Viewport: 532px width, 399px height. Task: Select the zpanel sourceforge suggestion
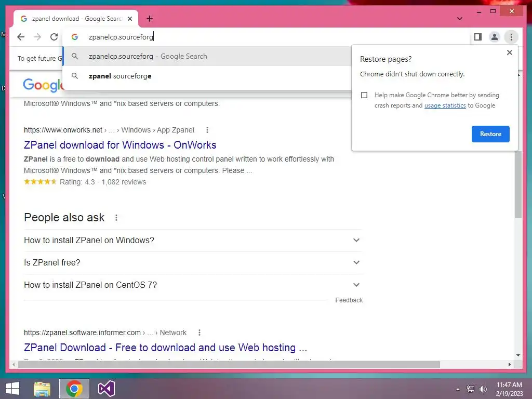click(x=207, y=76)
